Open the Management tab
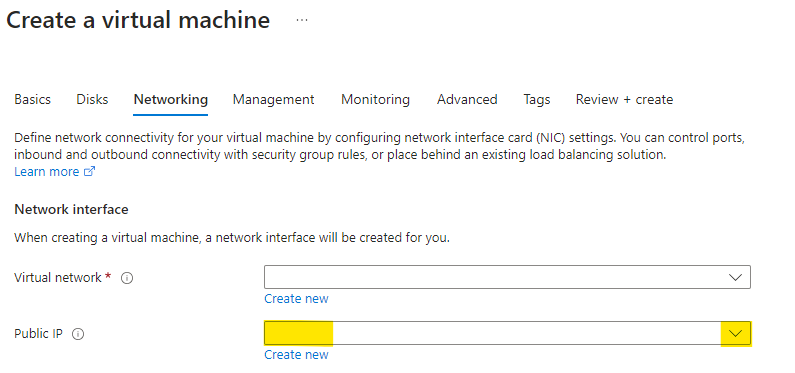795x373 pixels. [x=273, y=99]
